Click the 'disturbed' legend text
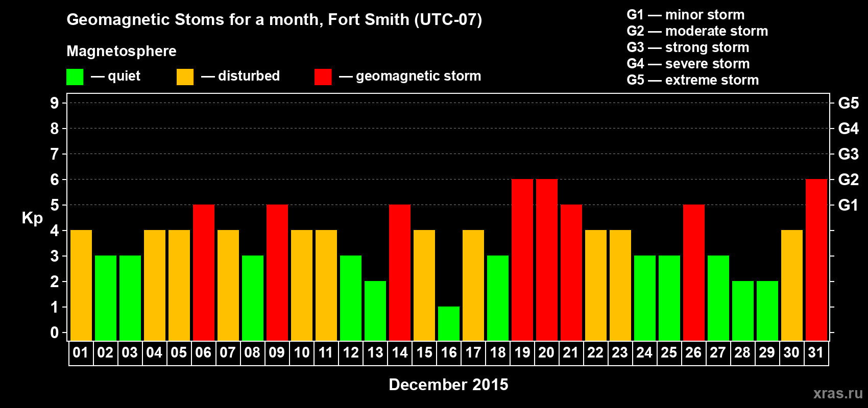The image size is (868, 408). pyautogui.click(x=249, y=76)
